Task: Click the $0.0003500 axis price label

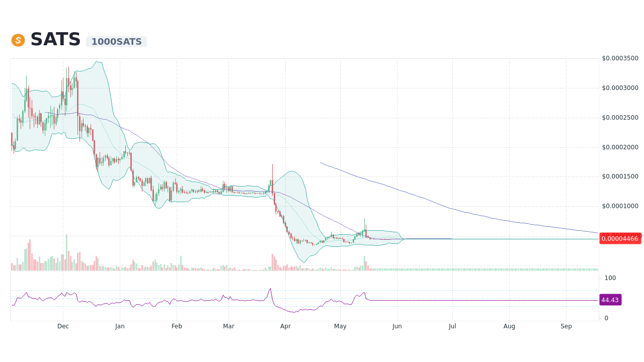Action: [620, 58]
